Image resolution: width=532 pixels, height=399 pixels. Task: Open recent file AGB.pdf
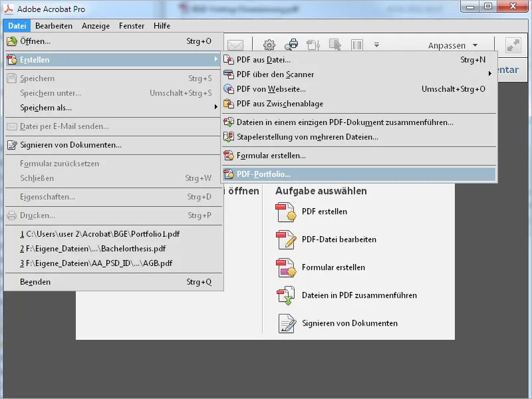(114, 263)
